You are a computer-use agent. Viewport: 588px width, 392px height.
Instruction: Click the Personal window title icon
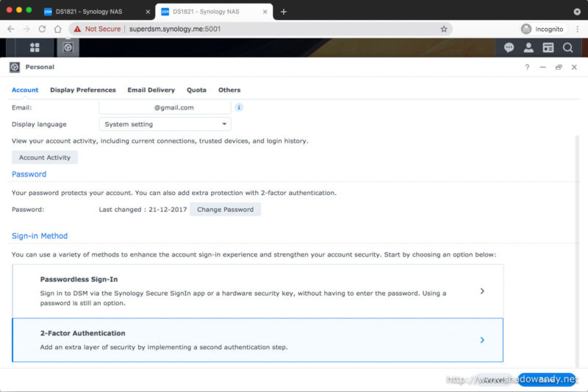(15, 67)
